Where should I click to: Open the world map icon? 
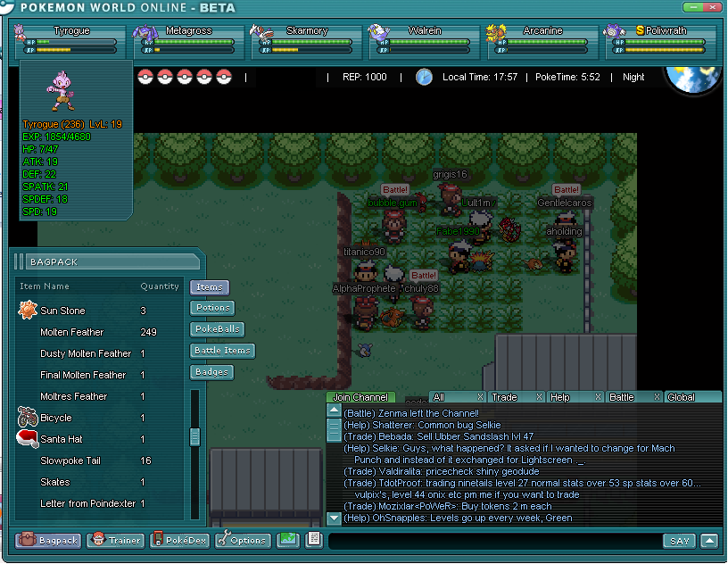tap(288, 539)
